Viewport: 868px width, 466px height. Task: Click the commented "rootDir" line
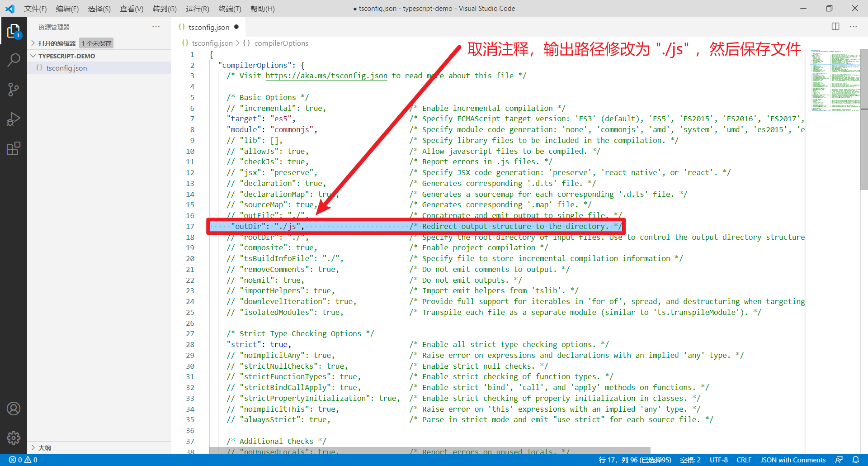coord(268,238)
